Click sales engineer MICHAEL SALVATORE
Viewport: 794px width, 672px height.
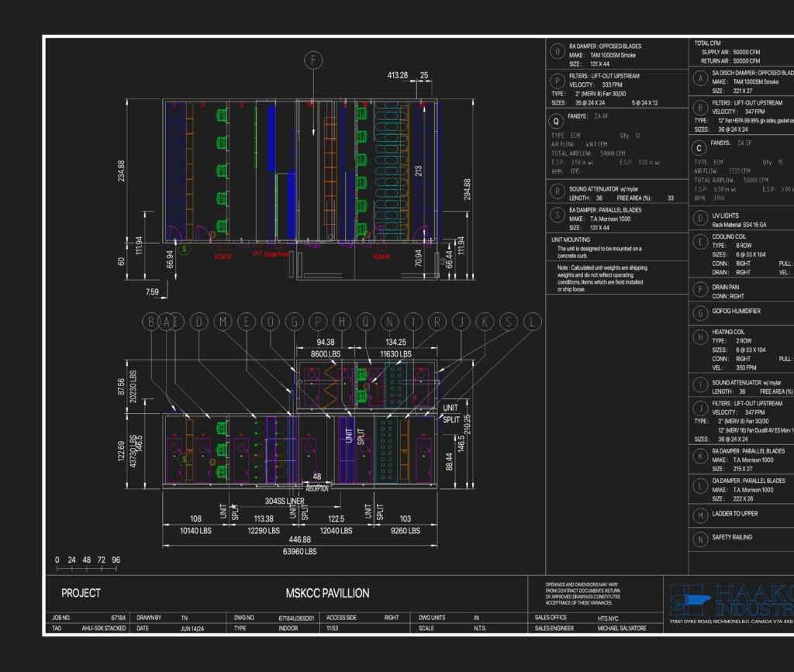tap(622, 629)
